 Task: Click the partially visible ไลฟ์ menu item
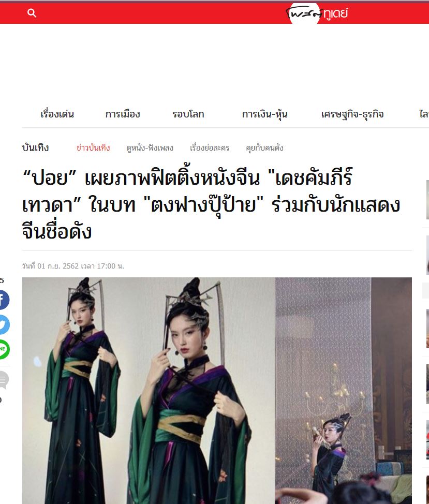click(x=424, y=114)
